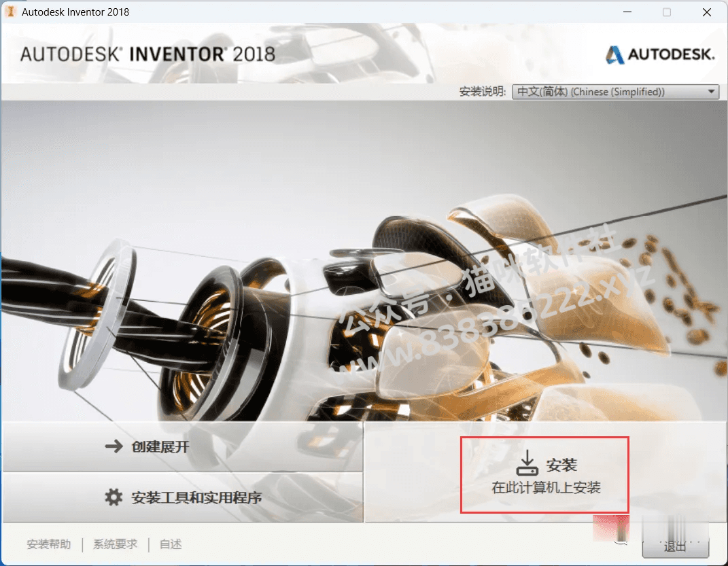
Task: Open the 自述 readme link
Action: tap(171, 544)
